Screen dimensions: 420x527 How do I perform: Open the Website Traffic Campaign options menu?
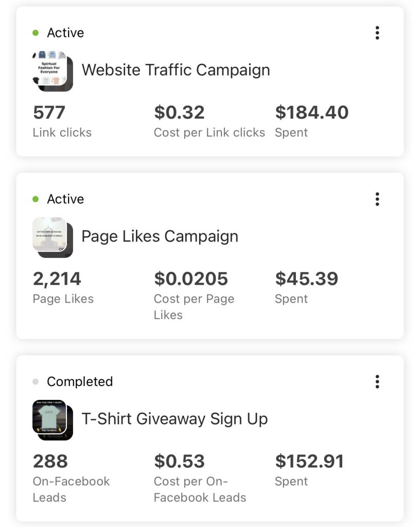coord(377,32)
